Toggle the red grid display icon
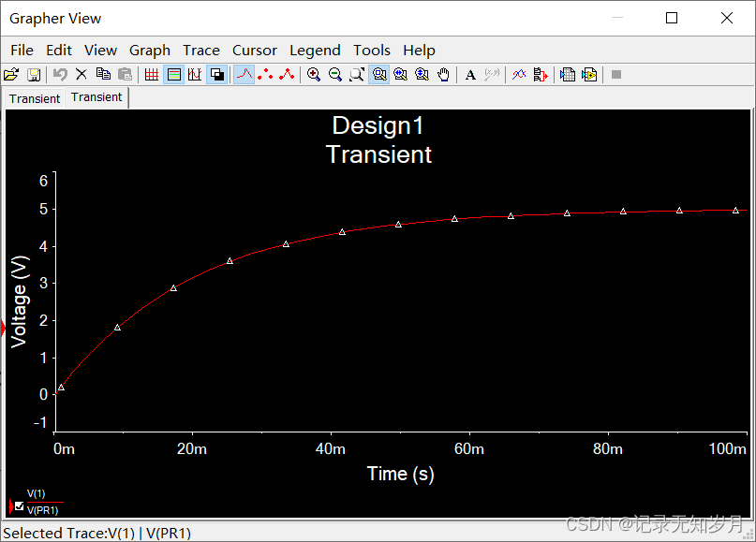 (x=152, y=75)
